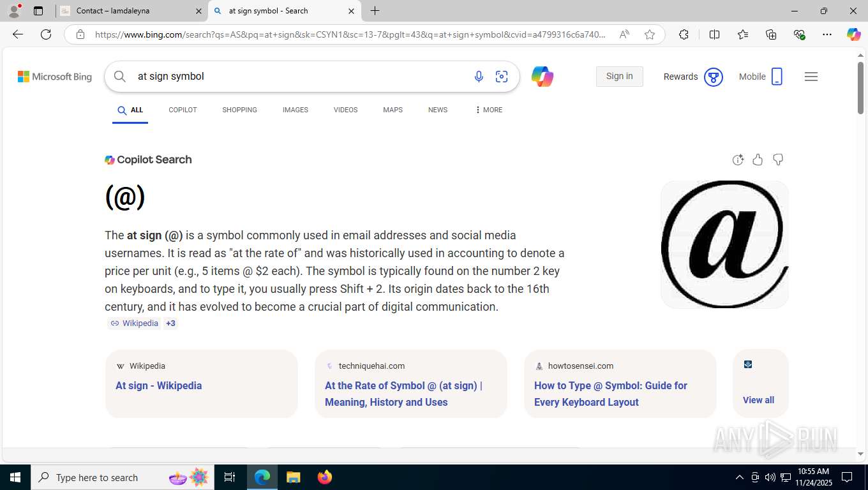Viewport: 868px width, 490px height.
Task: Click the search magnifier icon in Bing box
Action: tap(120, 77)
